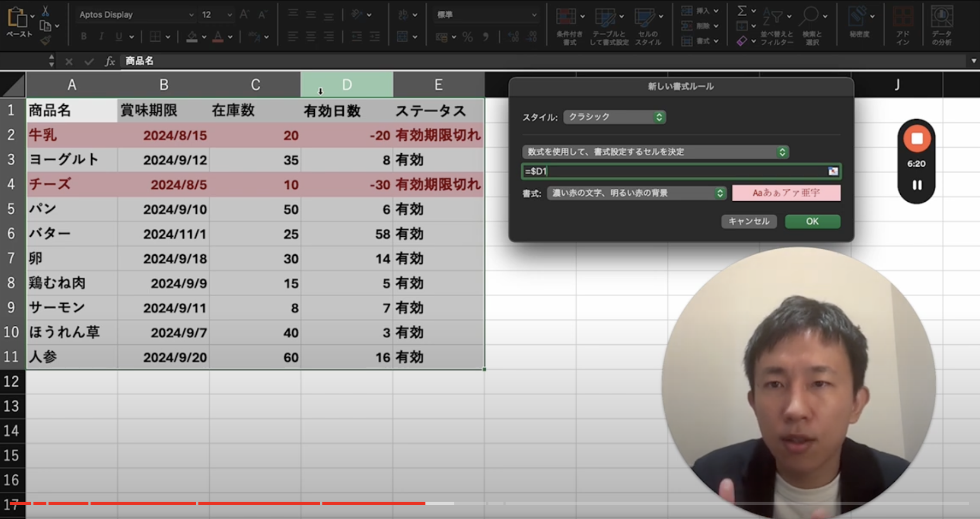
Task: Toggle Bold formatting in the ribbon
Action: pyautogui.click(x=84, y=37)
